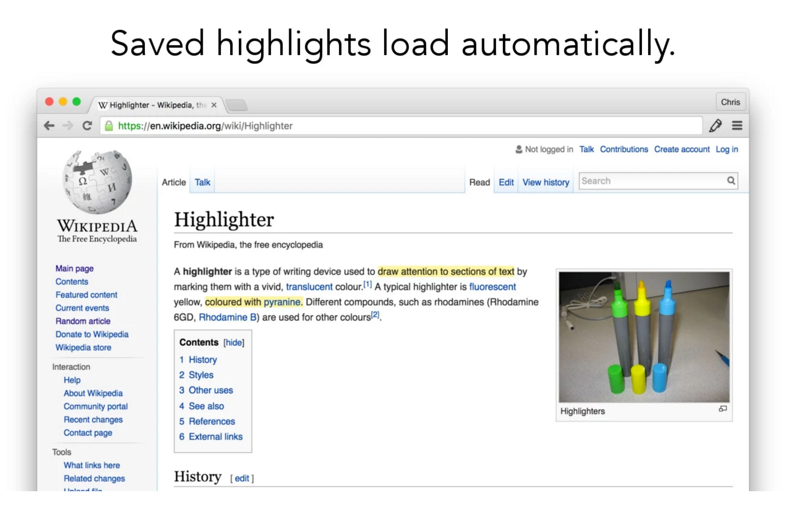This screenshot has height=521, width=812.
Task: Jump to 6 External links section
Action: (x=211, y=437)
